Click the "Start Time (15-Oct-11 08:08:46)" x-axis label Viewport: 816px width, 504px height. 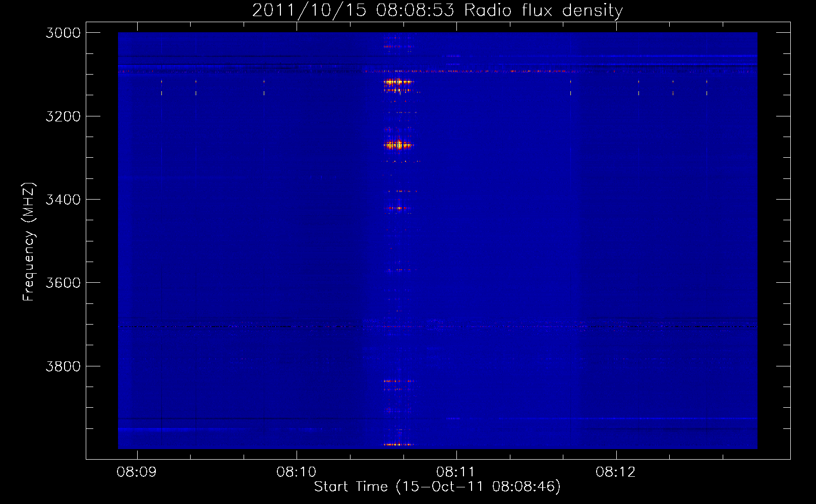click(437, 487)
